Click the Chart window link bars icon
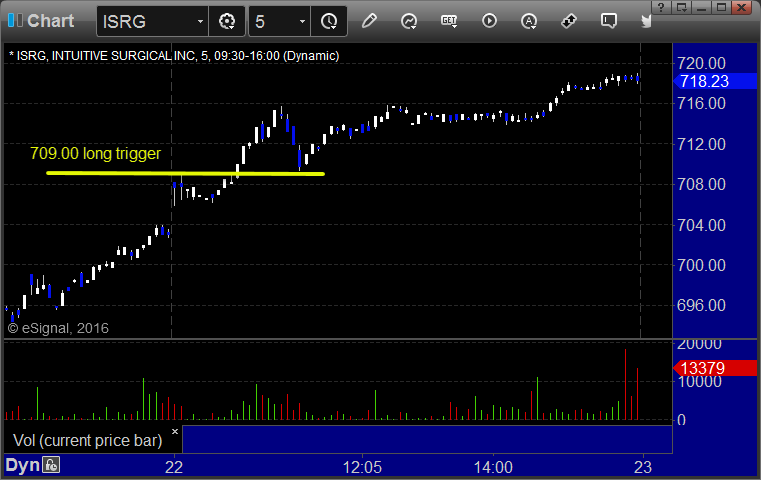761x480 pixels. click(15, 20)
